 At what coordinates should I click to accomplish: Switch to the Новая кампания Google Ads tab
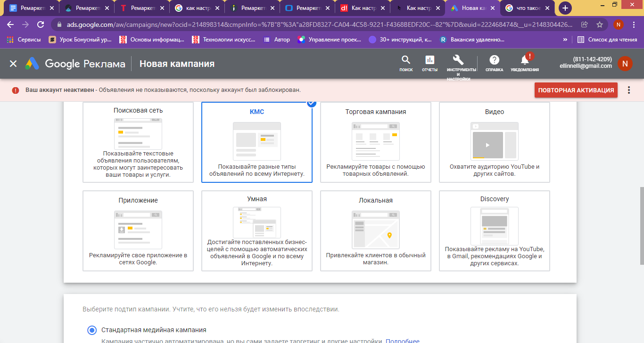472,8
